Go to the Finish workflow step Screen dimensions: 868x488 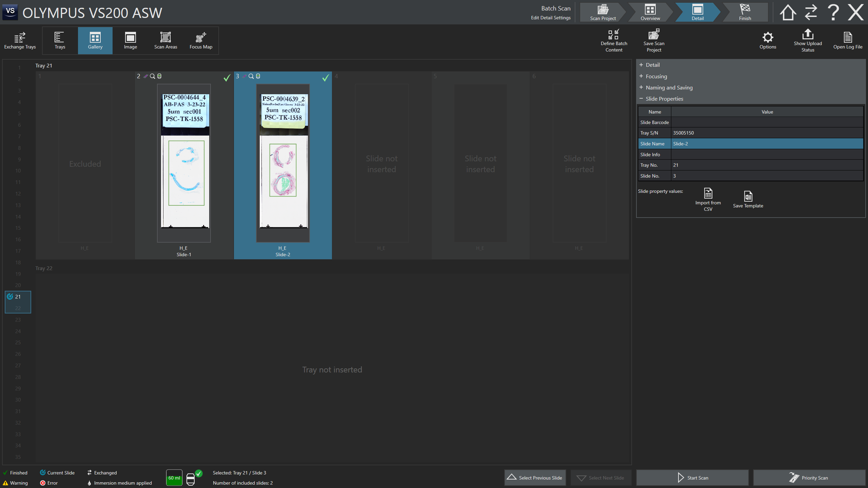tap(745, 12)
